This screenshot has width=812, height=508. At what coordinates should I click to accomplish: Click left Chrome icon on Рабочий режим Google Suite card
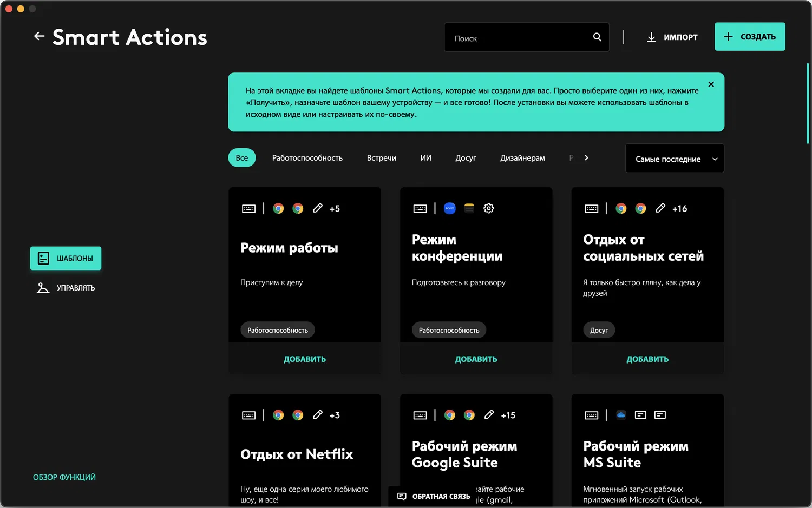point(450,415)
